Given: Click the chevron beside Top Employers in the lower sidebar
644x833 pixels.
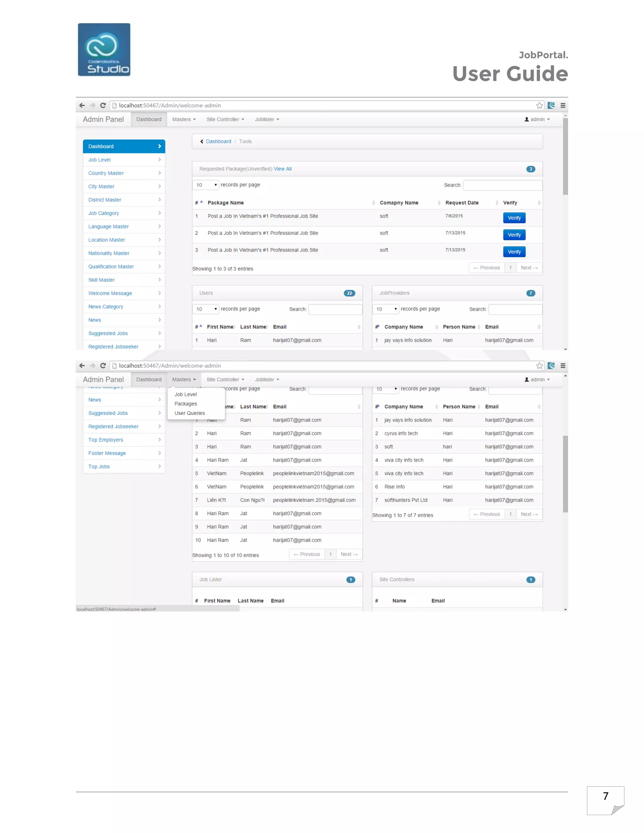Looking at the screenshot, I should tap(159, 439).
